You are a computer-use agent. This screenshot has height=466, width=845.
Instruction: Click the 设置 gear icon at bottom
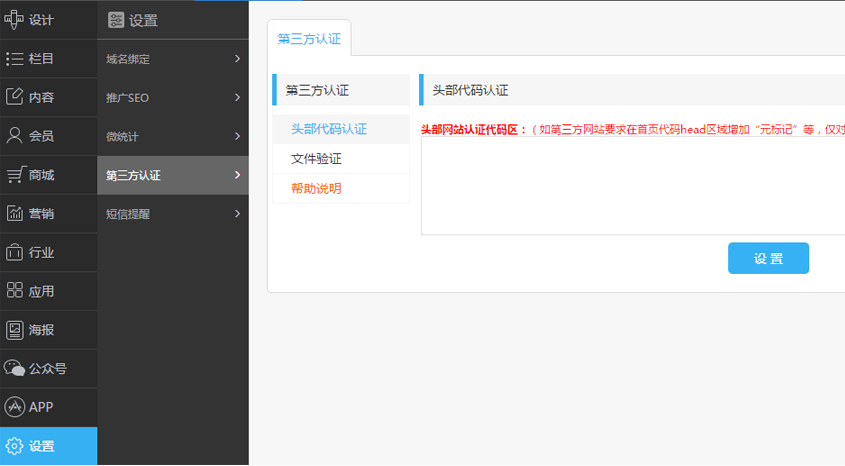click(x=14, y=446)
